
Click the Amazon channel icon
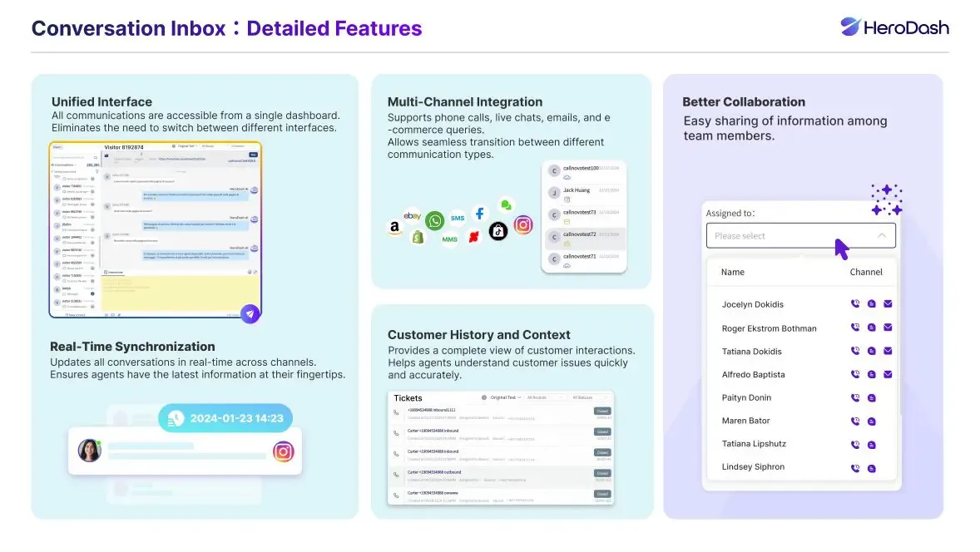tap(394, 227)
